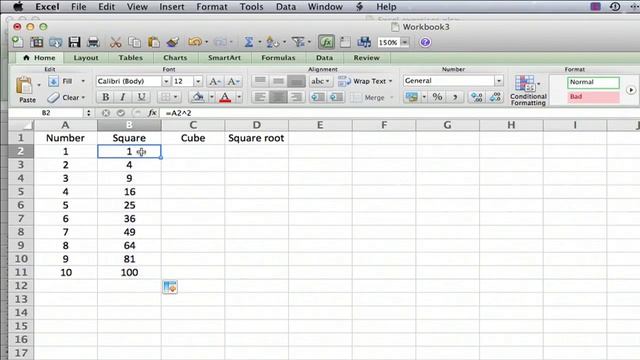The image size is (640, 360).
Task: Click the Copy icon in toolbar
Action: [x=134, y=42]
